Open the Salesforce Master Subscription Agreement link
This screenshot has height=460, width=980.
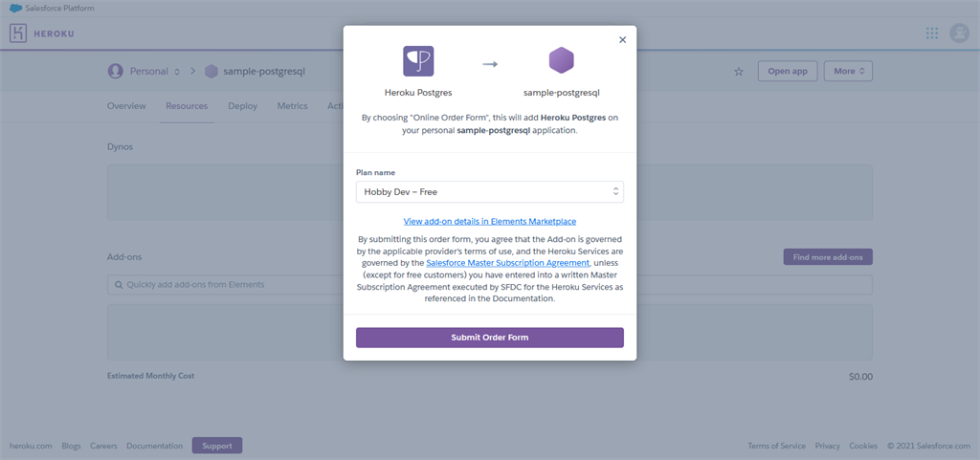pyautogui.click(x=507, y=263)
